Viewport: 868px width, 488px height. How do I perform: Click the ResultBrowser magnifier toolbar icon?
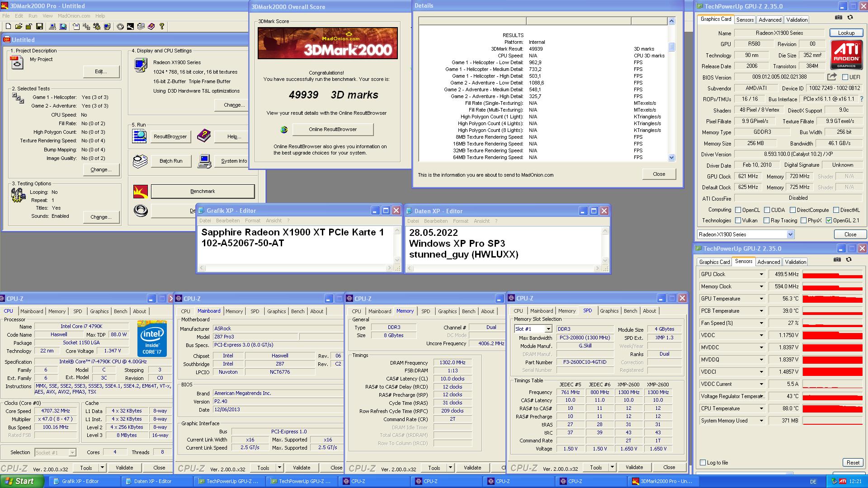tap(63, 26)
